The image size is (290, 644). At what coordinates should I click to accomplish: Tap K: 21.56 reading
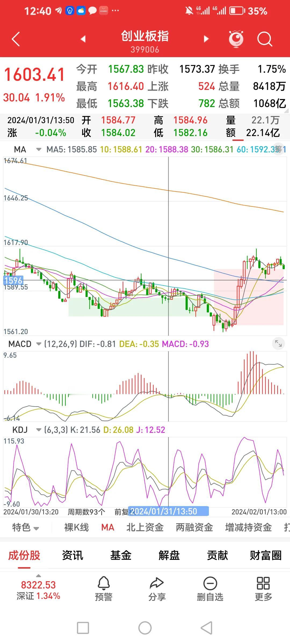click(x=85, y=430)
